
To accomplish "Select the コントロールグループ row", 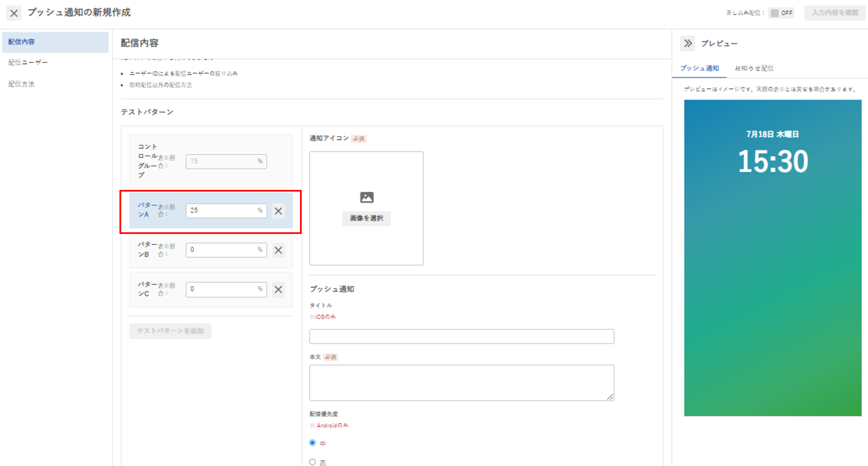I will point(211,161).
